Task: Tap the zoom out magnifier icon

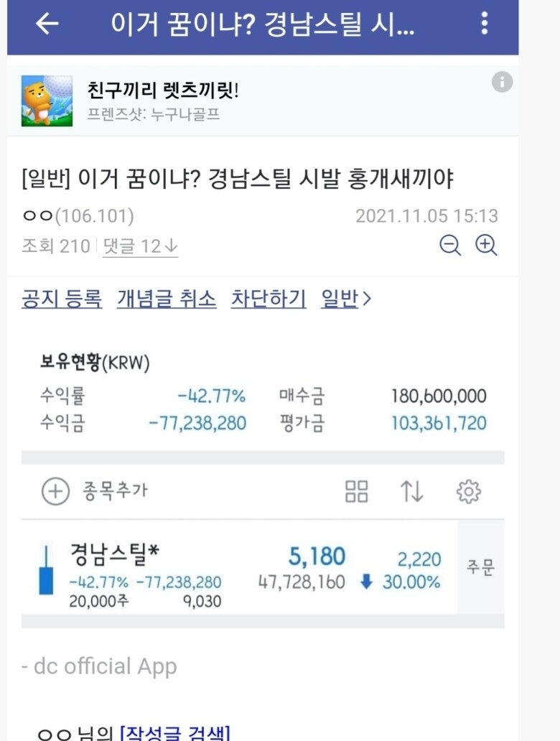Action: click(x=450, y=244)
